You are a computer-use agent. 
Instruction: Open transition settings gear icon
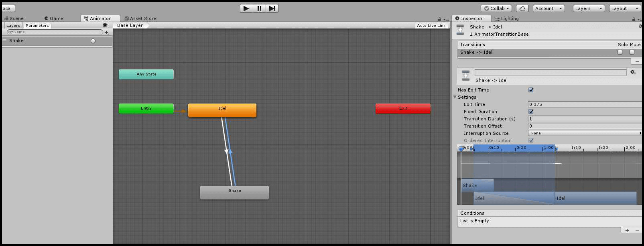pyautogui.click(x=633, y=72)
